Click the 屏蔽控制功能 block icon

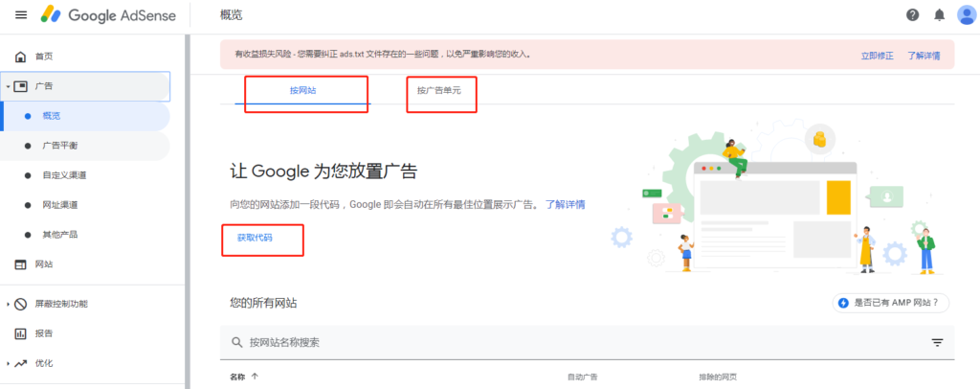tap(21, 304)
